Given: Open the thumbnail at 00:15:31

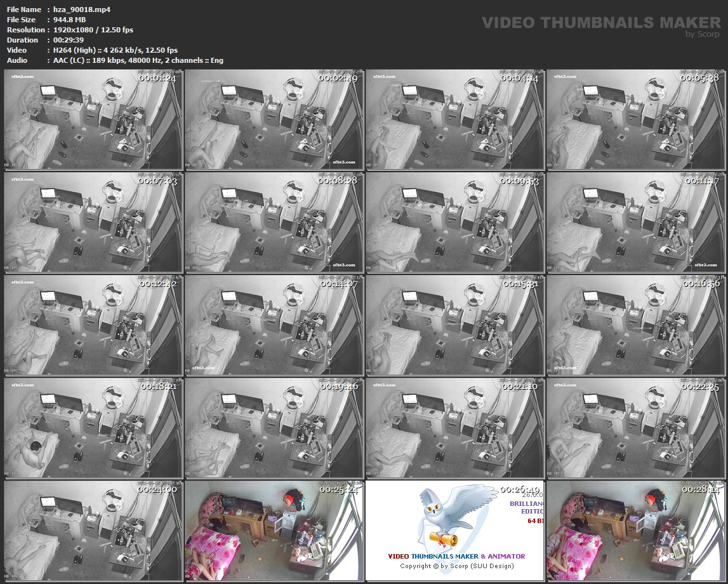Looking at the screenshot, I should 455,326.
